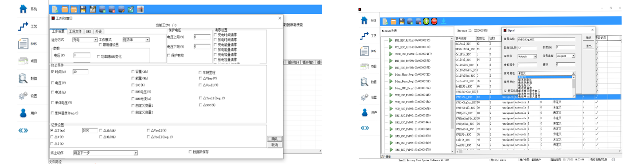
Task: Switch to the 工况文件 tab
Action: pos(75,32)
